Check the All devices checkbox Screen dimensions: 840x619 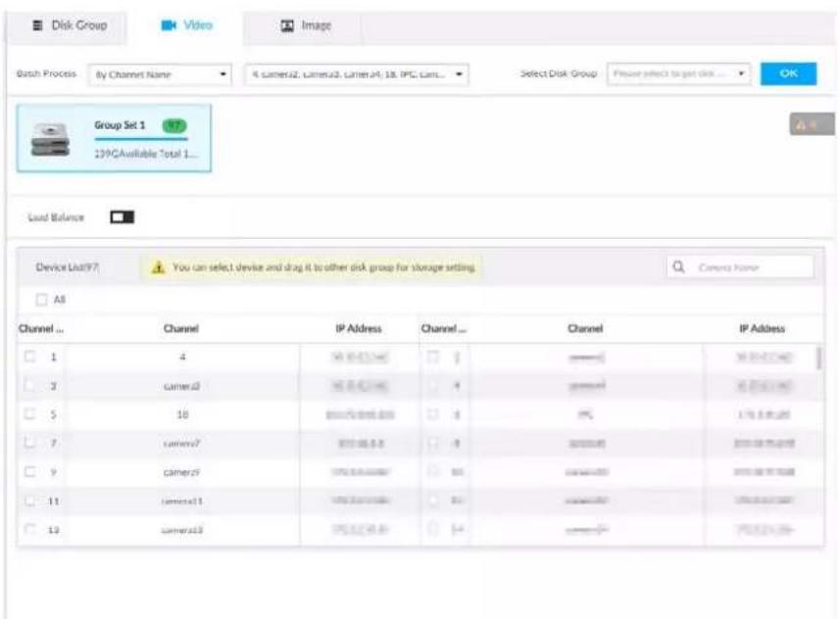point(41,300)
